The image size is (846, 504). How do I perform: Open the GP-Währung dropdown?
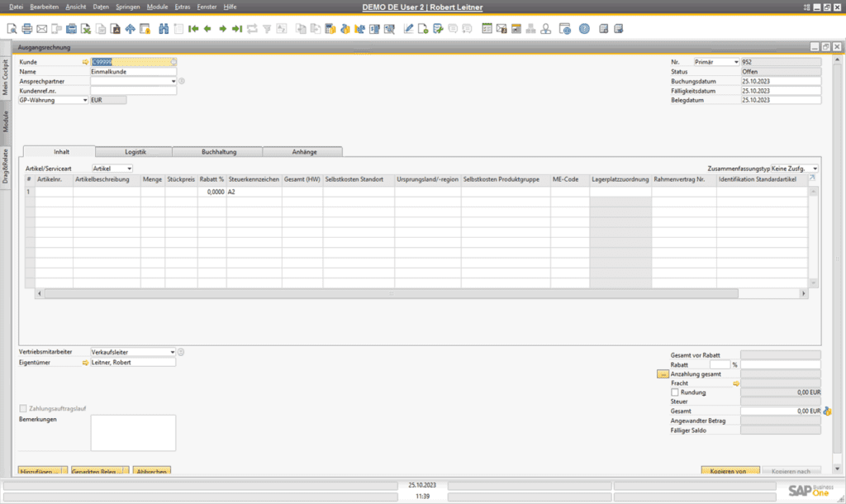85,100
